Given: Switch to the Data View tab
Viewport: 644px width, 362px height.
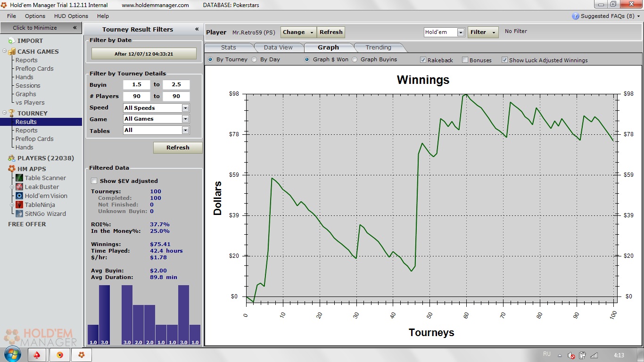Looking at the screenshot, I should tap(278, 48).
